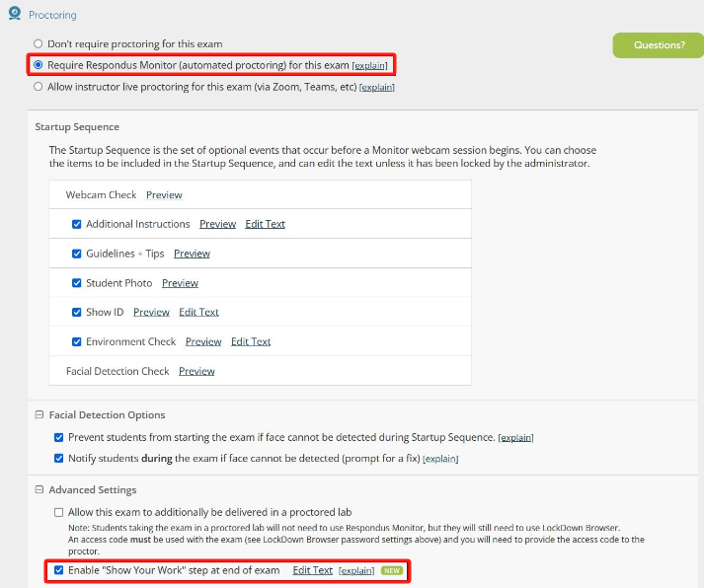Preview the Facial Detection Check step
The height and width of the screenshot is (588, 704).
[196, 371]
